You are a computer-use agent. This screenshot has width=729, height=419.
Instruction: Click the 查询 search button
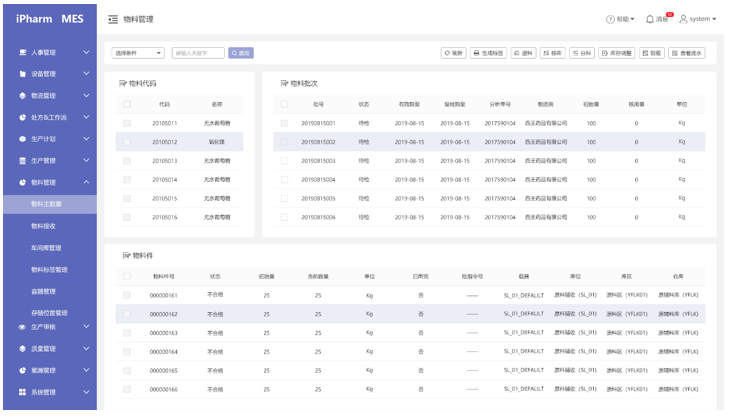(x=241, y=53)
